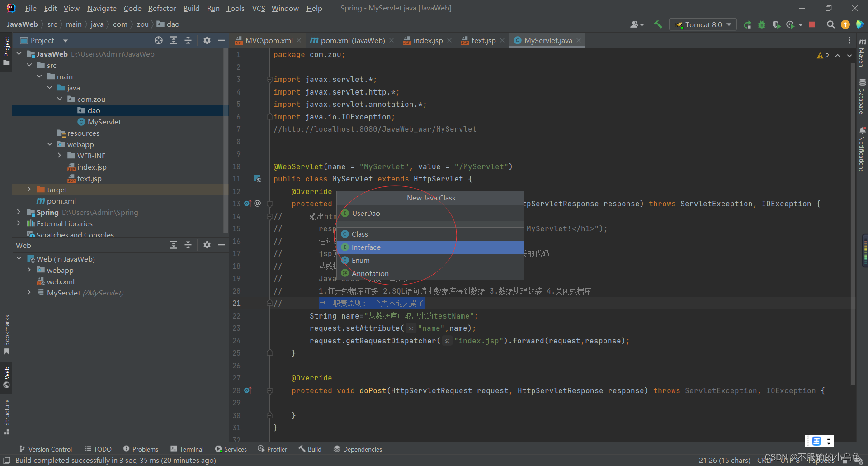The height and width of the screenshot is (466, 868).
Task: Open Tomcat 8.0 run configuration dropdown
Action: click(703, 24)
